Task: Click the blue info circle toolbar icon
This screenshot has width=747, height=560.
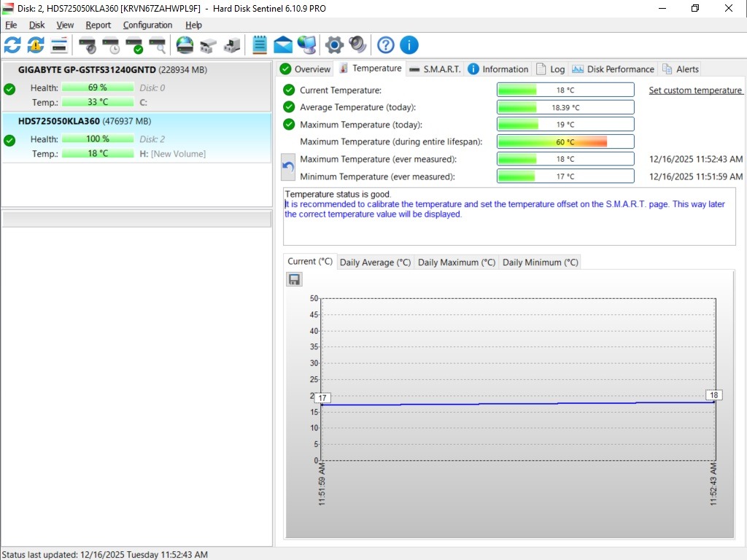Action: (409, 45)
